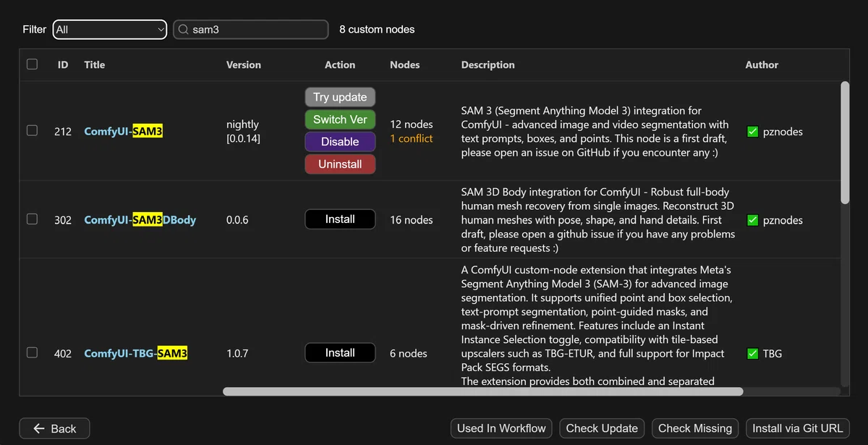
Task: Click the 0.0.6 version cell
Action: [x=237, y=220]
